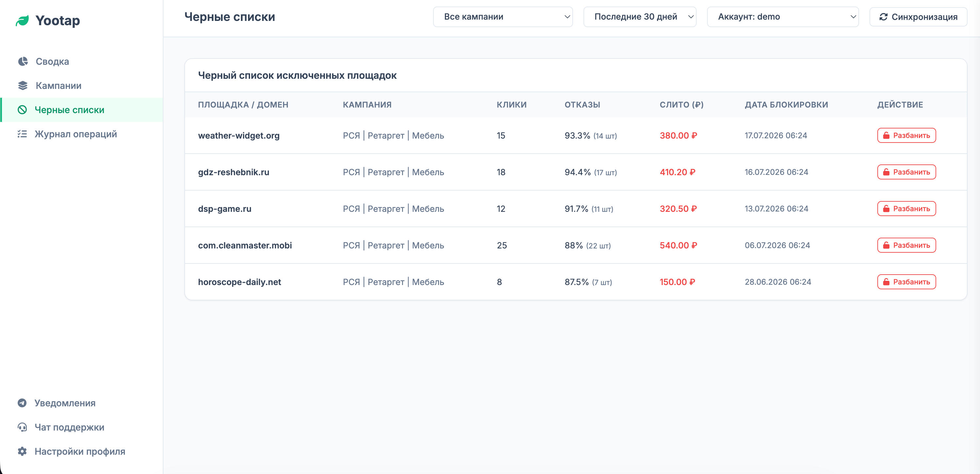Click the СЛИТО (₽) column header
Screen dimensions: 980x474
pyautogui.click(x=681, y=105)
